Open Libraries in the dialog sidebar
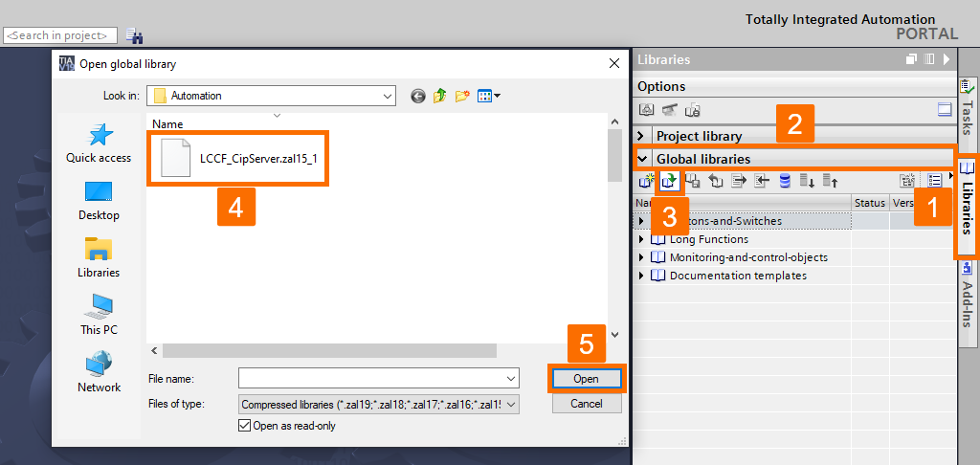 pyautogui.click(x=99, y=258)
